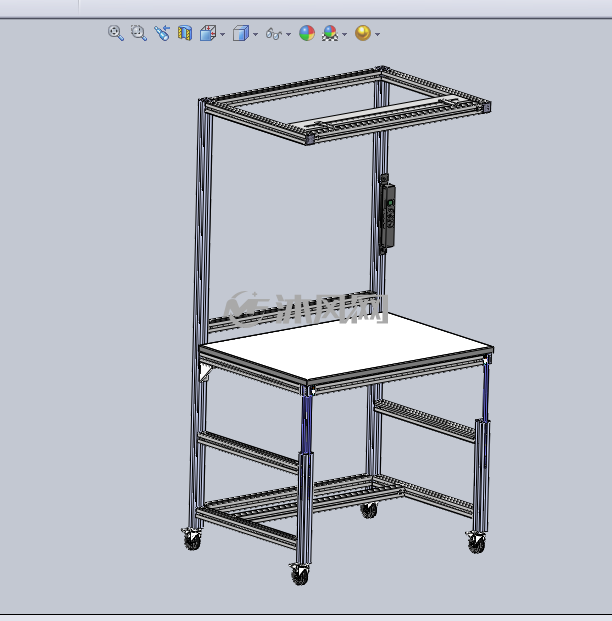Open the View Settings dropdown arrow

pos(377,34)
